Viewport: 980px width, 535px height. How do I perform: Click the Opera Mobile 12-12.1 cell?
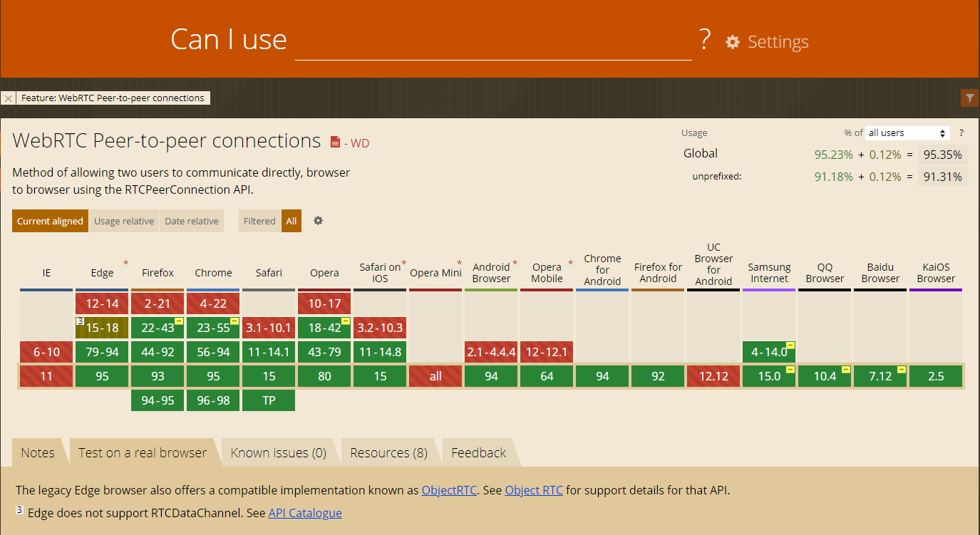pos(547,352)
